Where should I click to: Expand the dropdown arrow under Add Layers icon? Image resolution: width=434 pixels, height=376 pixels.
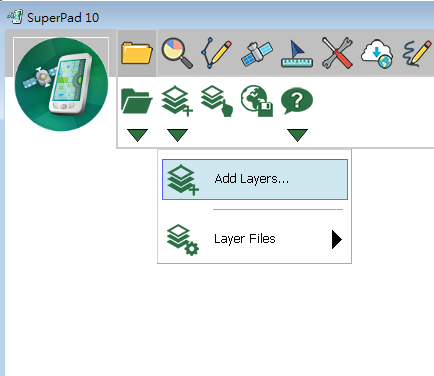(x=177, y=135)
